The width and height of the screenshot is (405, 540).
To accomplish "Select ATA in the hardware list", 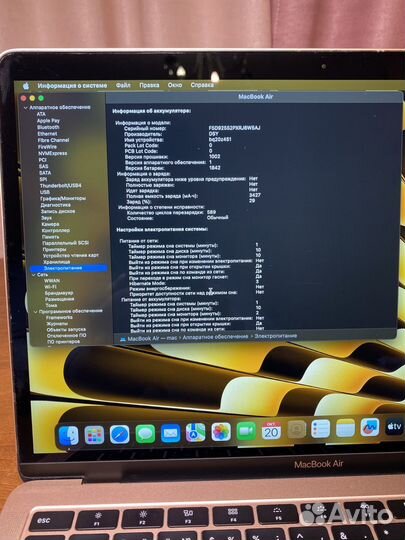I will point(41,114).
